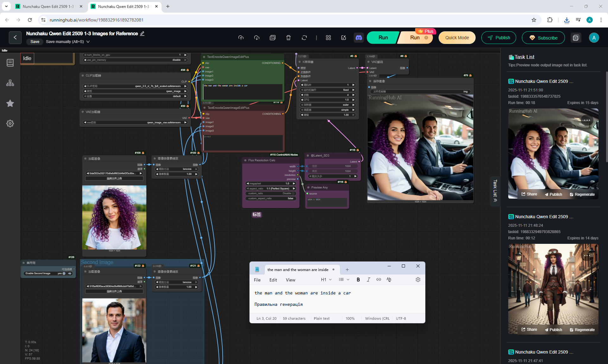Click Regenerate on the first task result
Image resolution: width=608 pixels, height=364 pixels.
tap(582, 194)
